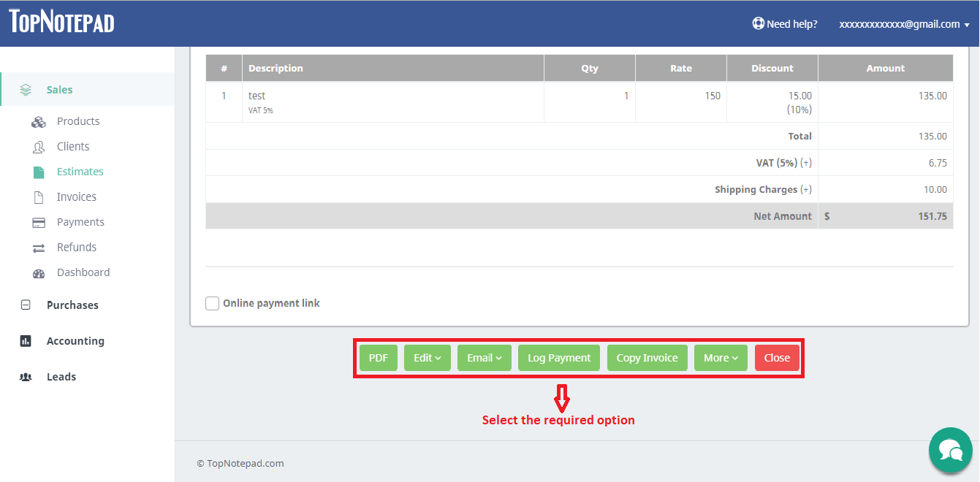Click the Accounting chart icon
Screen dimensions: 980x482
pos(26,341)
